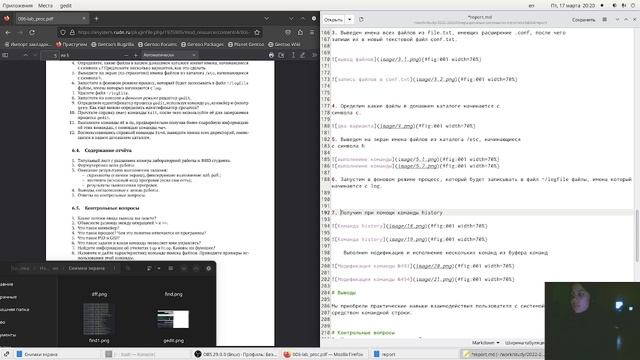Image resolution: width=640 pixels, height=360 pixels.
Task: Select the PDF text annotation tool
Action: coord(293,55)
